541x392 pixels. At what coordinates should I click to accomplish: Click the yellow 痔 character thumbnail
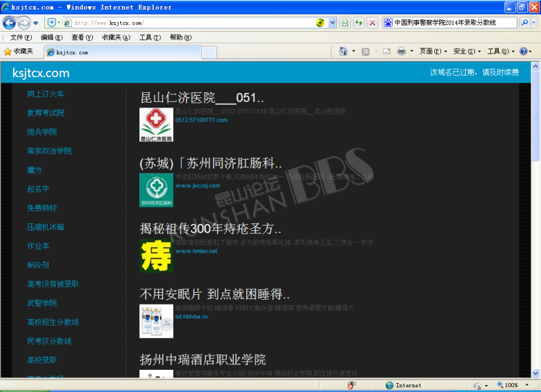click(156, 256)
